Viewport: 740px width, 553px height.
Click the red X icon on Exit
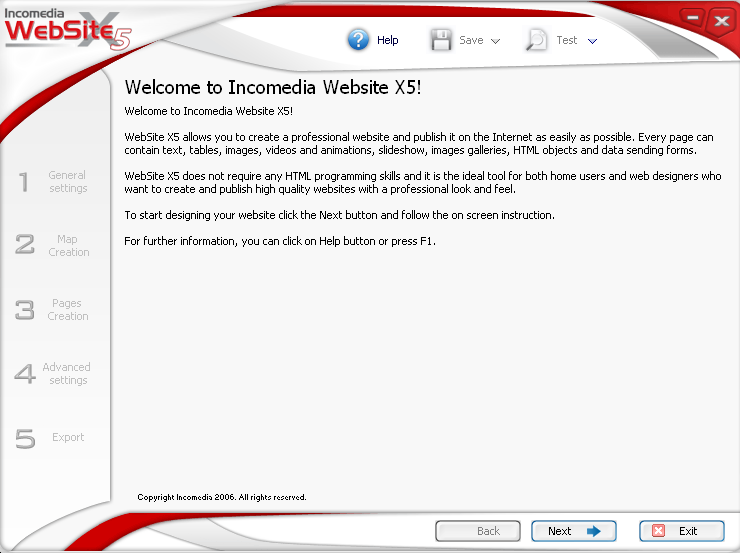[x=658, y=531]
